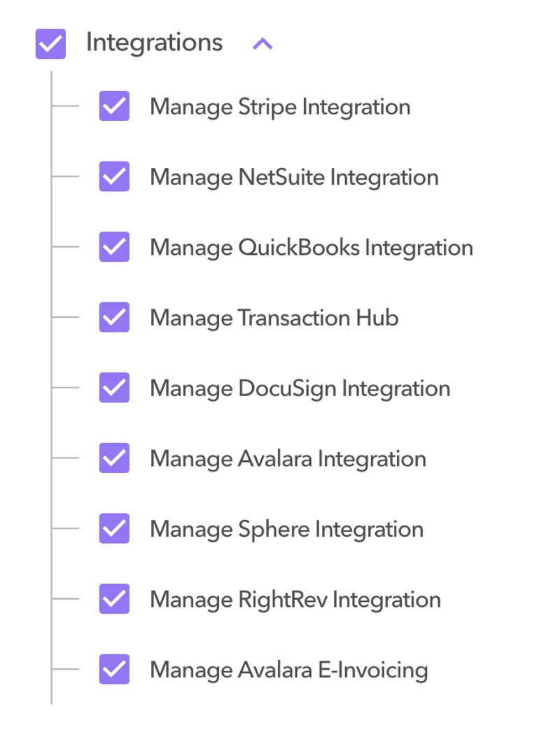560x739 pixels.
Task: Select the Manage Stripe Integration label
Action: tap(280, 107)
